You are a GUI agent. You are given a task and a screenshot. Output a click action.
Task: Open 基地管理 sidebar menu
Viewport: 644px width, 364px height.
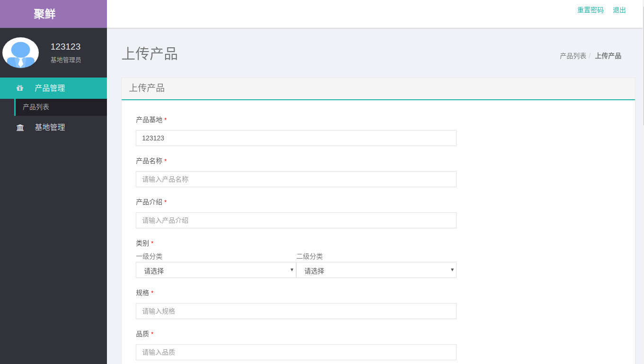click(x=50, y=127)
